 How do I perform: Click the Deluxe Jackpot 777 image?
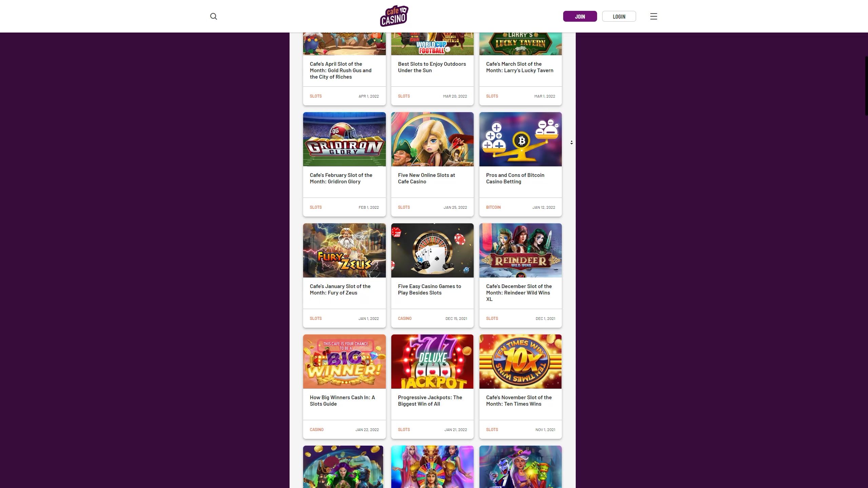432,362
